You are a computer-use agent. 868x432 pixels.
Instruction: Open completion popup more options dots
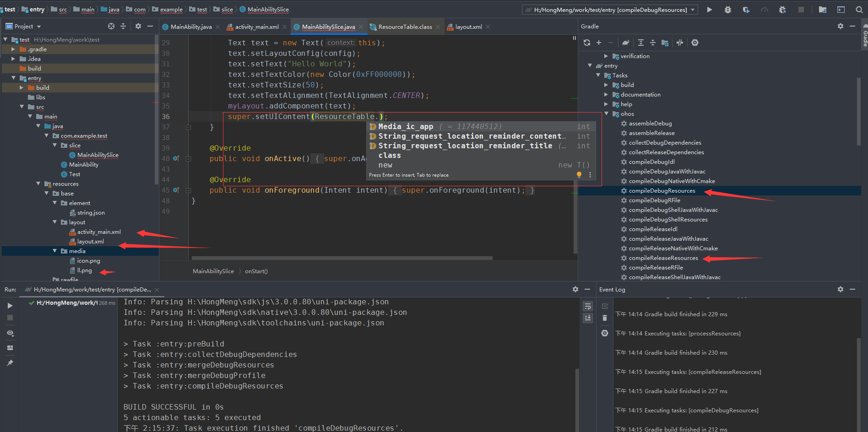tap(590, 175)
